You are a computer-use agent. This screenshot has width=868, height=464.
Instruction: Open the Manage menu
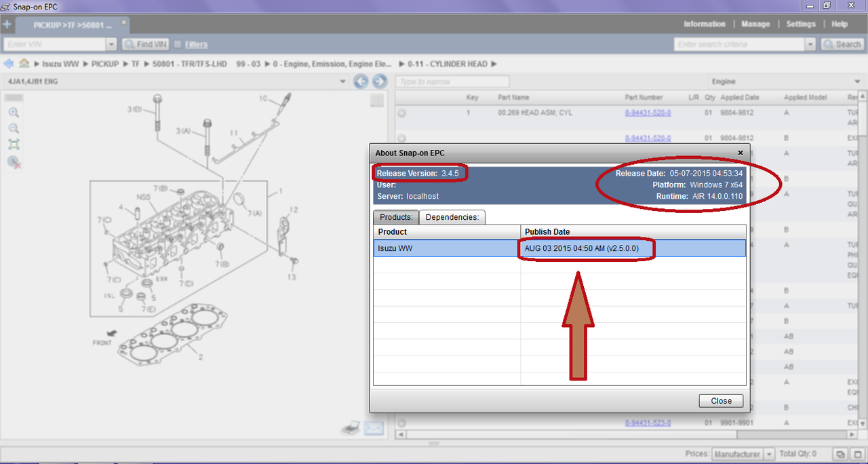tap(755, 24)
